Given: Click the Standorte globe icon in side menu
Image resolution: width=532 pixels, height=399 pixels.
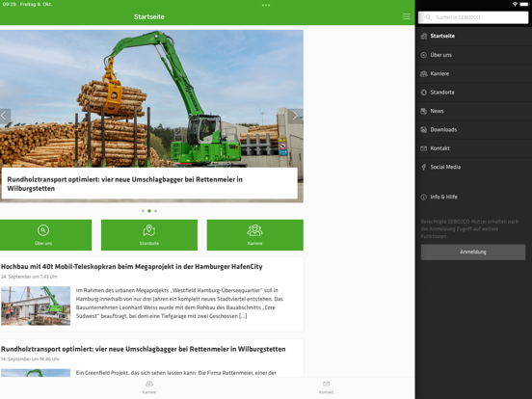Looking at the screenshot, I should [423, 93].
